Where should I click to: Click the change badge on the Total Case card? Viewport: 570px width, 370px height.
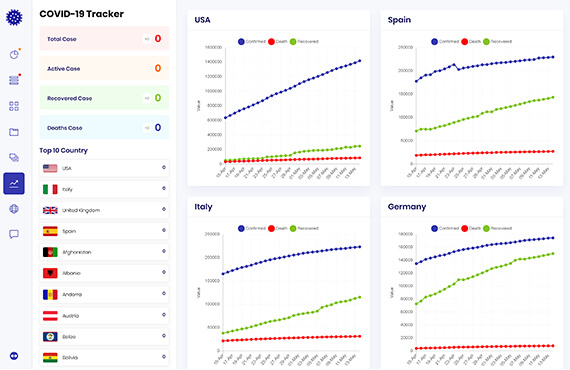[x=146, y=39]
